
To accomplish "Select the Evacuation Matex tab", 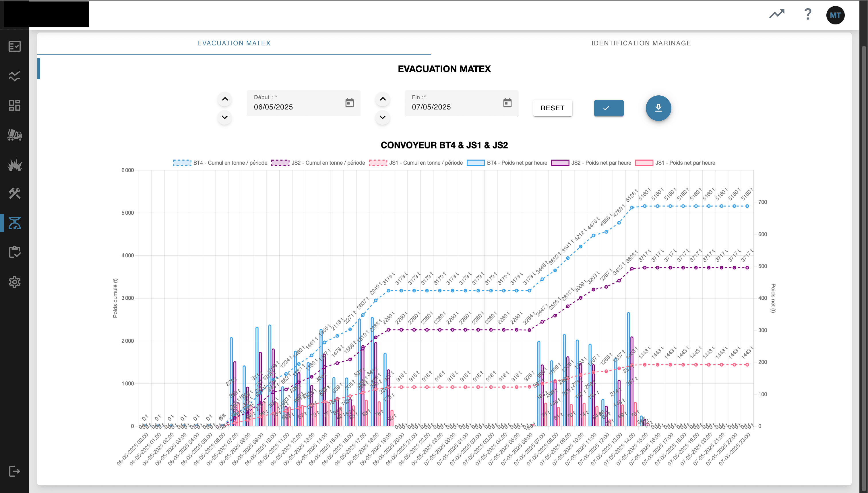I will [x=234, y=43].
